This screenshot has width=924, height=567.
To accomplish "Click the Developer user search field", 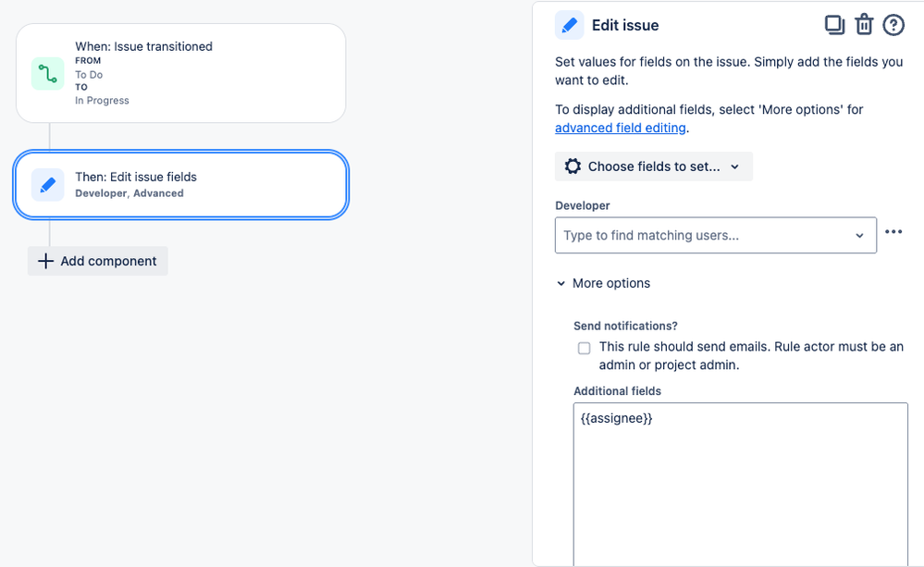I will pyautogui.click(x=715, y=236).
